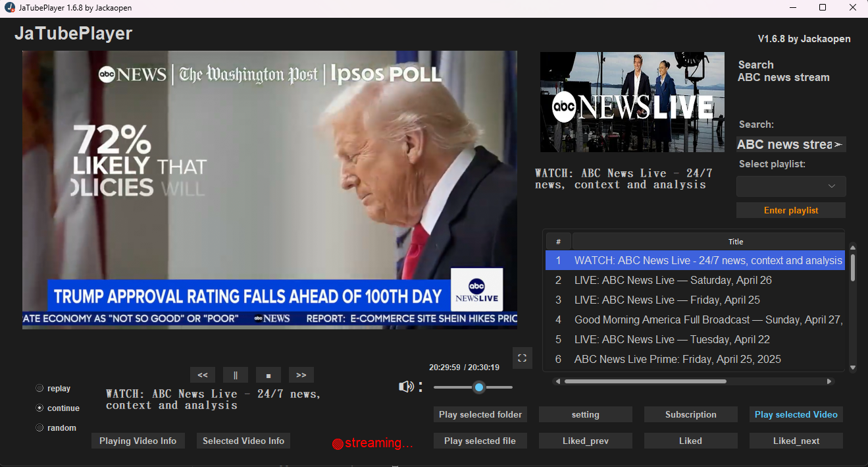Click the horizontal scroll right arrow
The height and width of the screenshot is (467, 868).
pos(829,381)
